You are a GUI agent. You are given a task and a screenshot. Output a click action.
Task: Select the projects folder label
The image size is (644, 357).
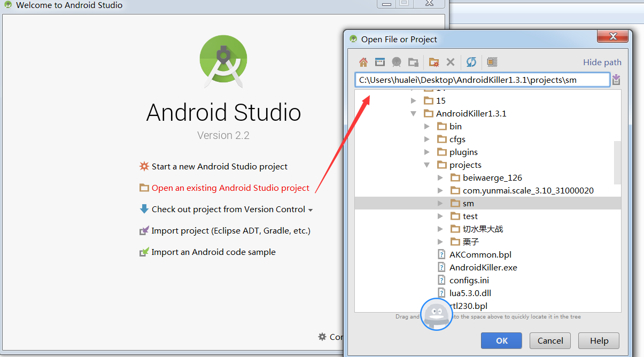(x=465, y=165)
